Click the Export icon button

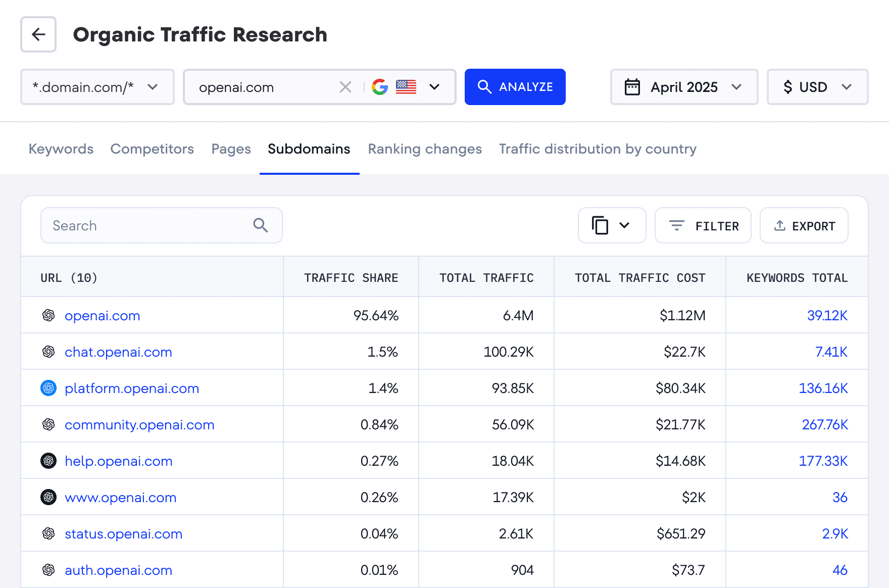(x=779, y=225)
